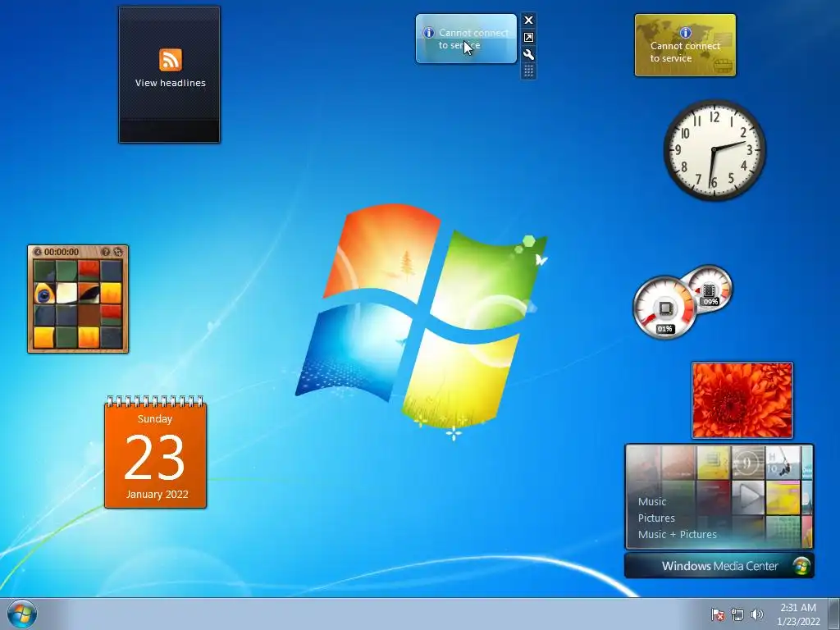Click the large CPU usage meter dial

[664, 308]
